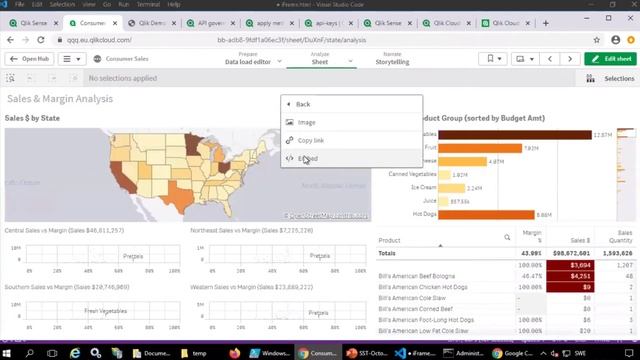The height and width of the screenshot is (360, 640).
Task: Switch to Administrator console taskbar item
Action: pyautogui.click(x=463, y=353)
